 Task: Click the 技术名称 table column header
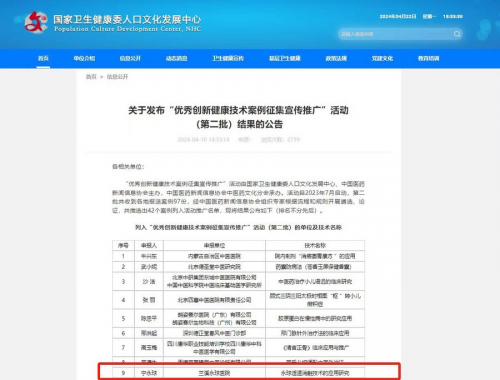click(x=315, y=245)
